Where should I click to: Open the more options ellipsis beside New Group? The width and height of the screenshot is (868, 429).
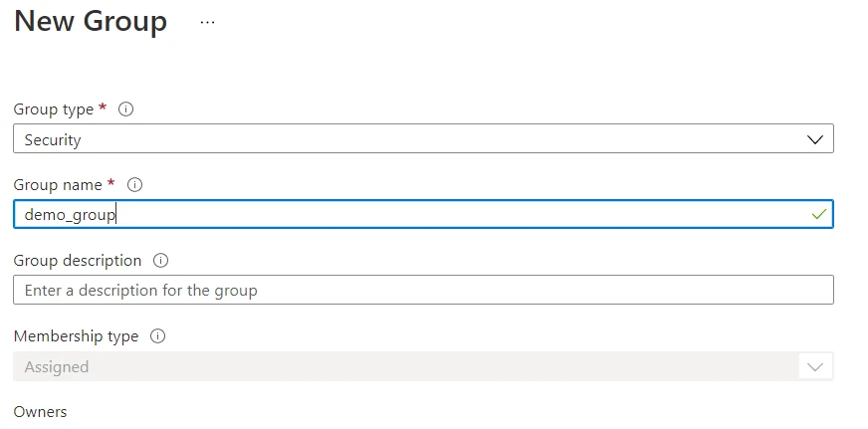coord(207,22)
